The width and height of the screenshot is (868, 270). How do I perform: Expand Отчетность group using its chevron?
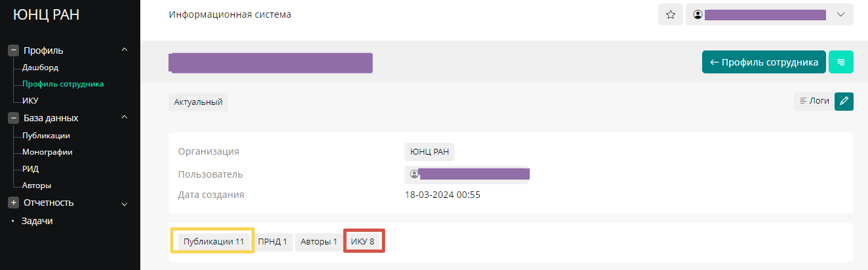[125, 204]
